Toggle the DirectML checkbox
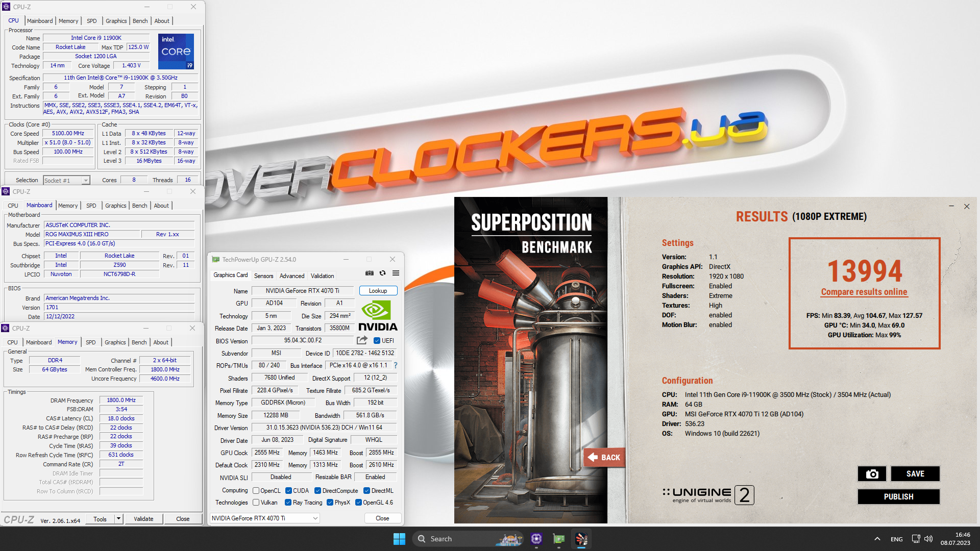Viewport: 980px width, 551px height. [366, 491]
